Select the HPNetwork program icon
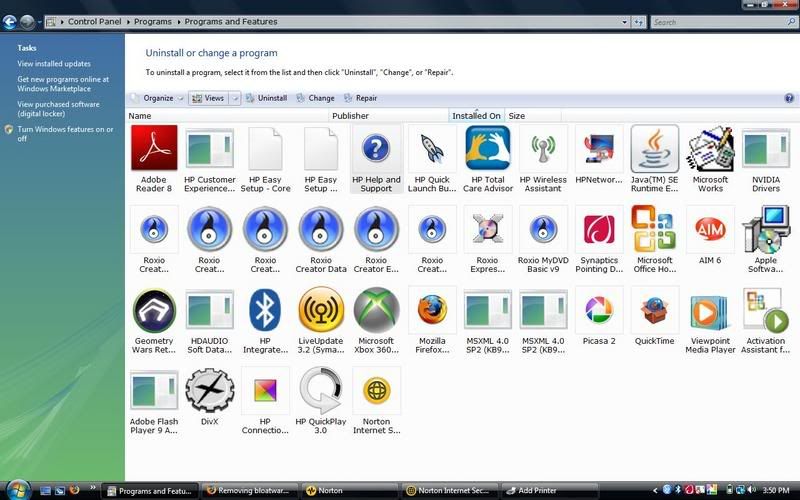The height and width of the screenshot is (500, 800). (x=599, y=148)
